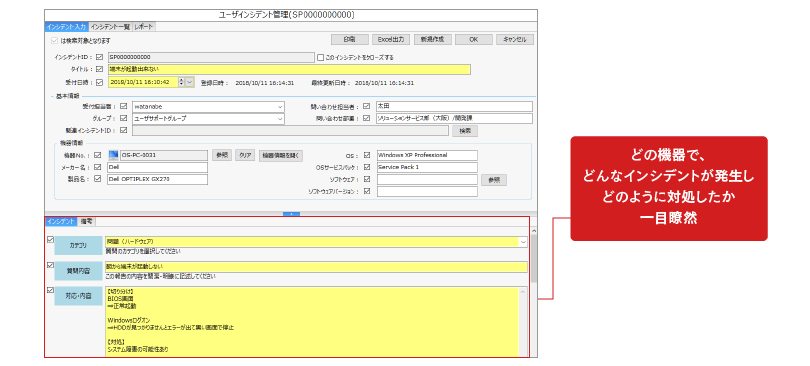Image resolution: width=810 pixels, height=366 pixels.
Task: Click the 印刷 print button
Action: coord(350,40)
